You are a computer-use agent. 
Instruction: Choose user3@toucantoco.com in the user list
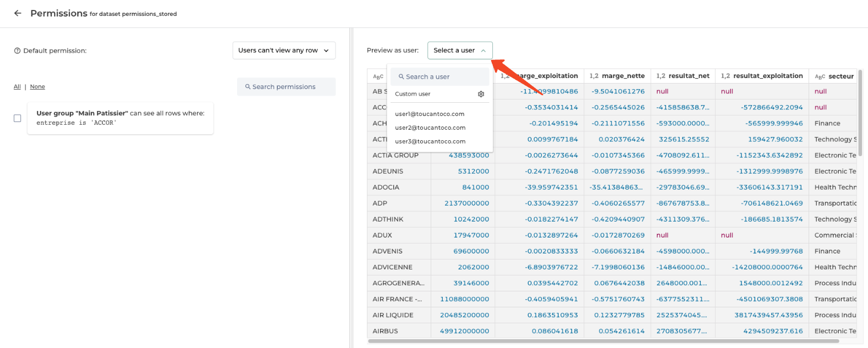tap(430, 141)
